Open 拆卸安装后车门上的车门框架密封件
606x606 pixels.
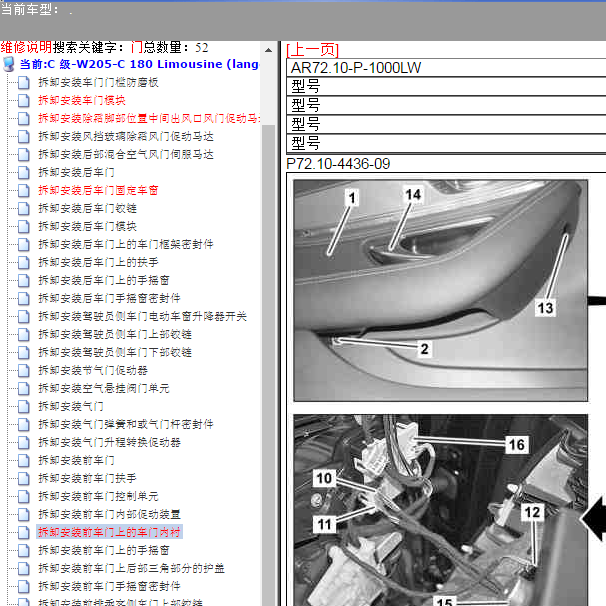point(126,244)
